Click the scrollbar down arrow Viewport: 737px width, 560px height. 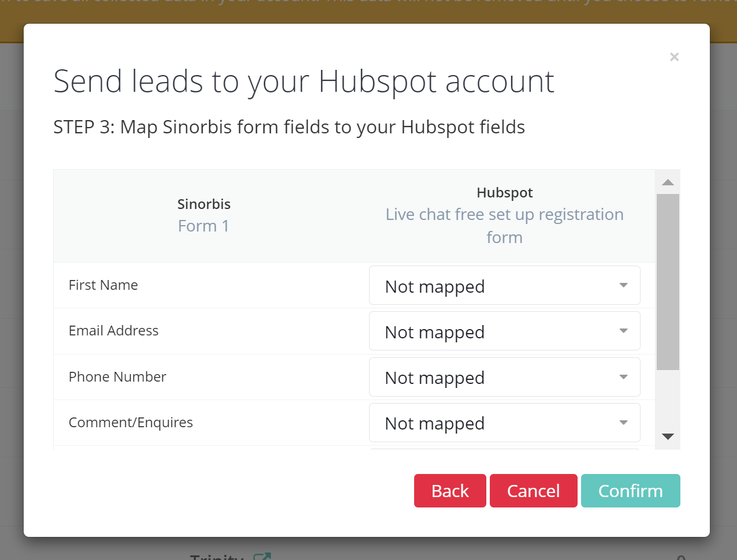(668, 436)
